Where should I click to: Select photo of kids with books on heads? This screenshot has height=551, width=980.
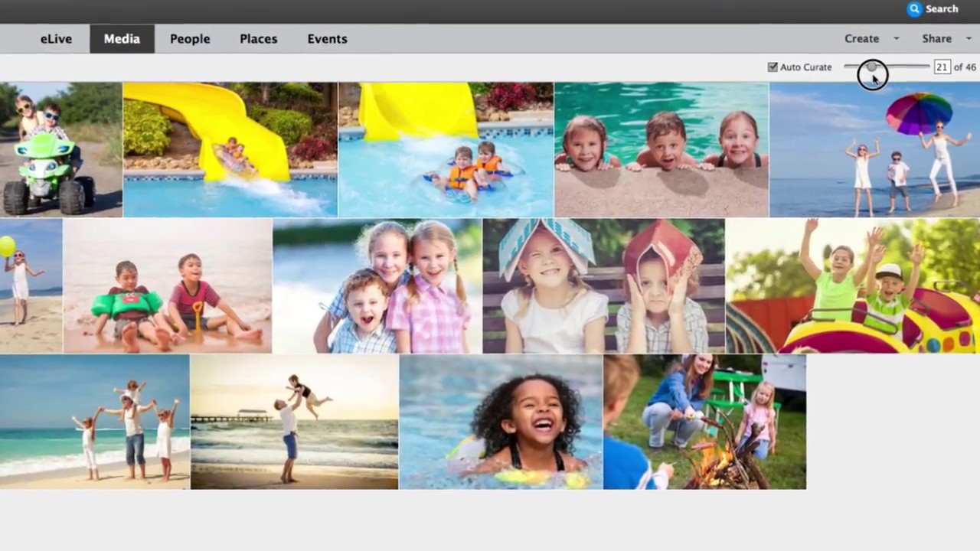click(x=604, y=286)
